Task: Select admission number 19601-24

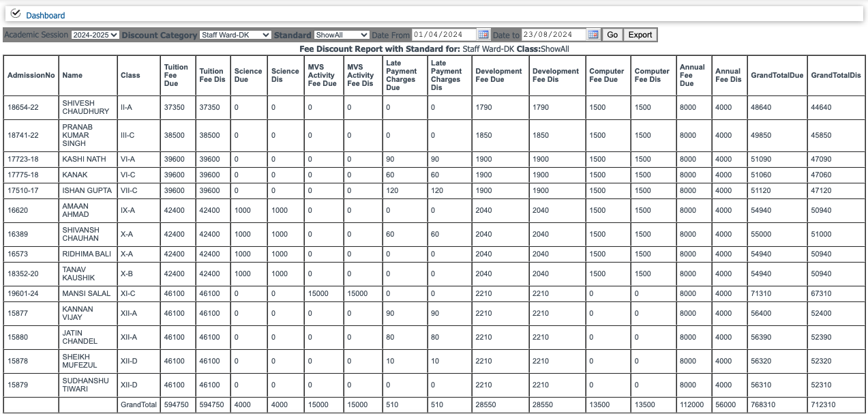Action: point(23,293)
